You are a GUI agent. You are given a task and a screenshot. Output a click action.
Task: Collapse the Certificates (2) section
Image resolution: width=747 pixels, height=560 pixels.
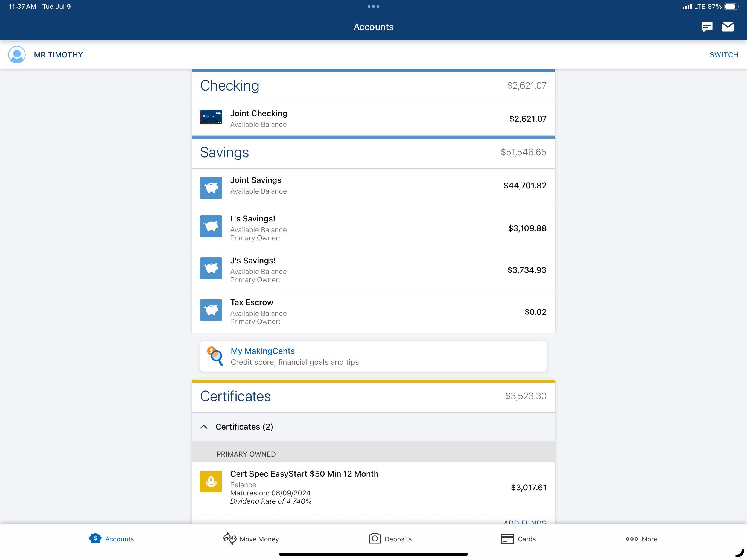[373, 427]
